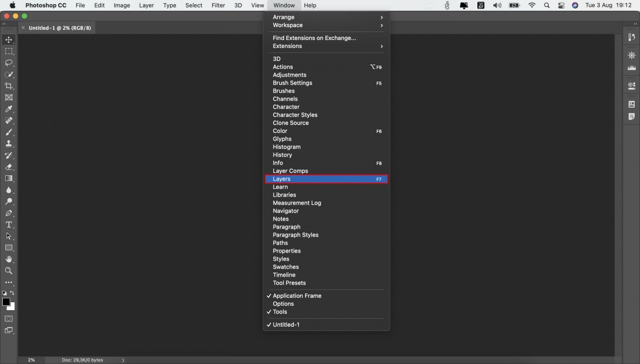Open the 3D panel icon in right dock

click(x=631, y=85)
